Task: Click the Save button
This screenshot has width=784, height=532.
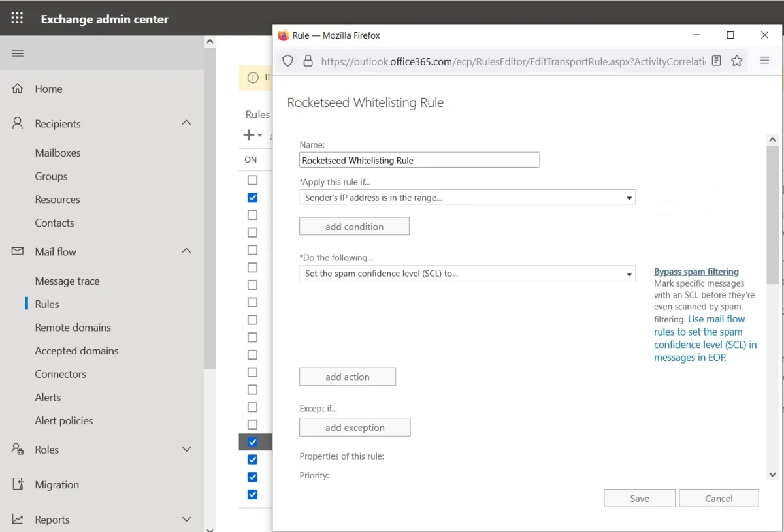Action: click(639, 498)
